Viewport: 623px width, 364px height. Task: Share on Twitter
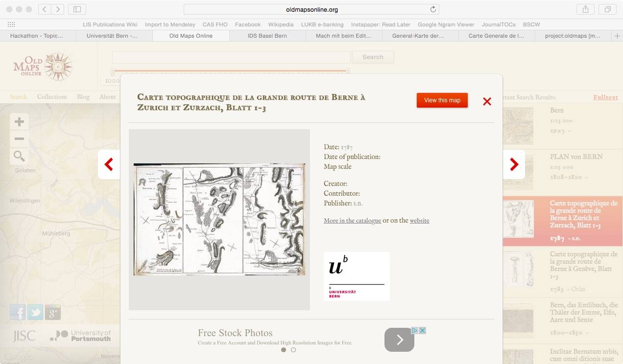(35, 312)
